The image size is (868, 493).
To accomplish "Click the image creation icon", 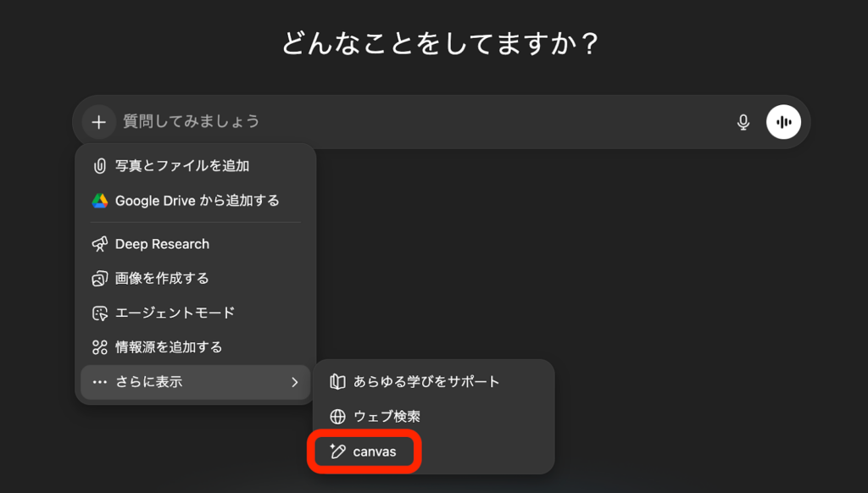I will pyautogui.click(x=100, y=279).
